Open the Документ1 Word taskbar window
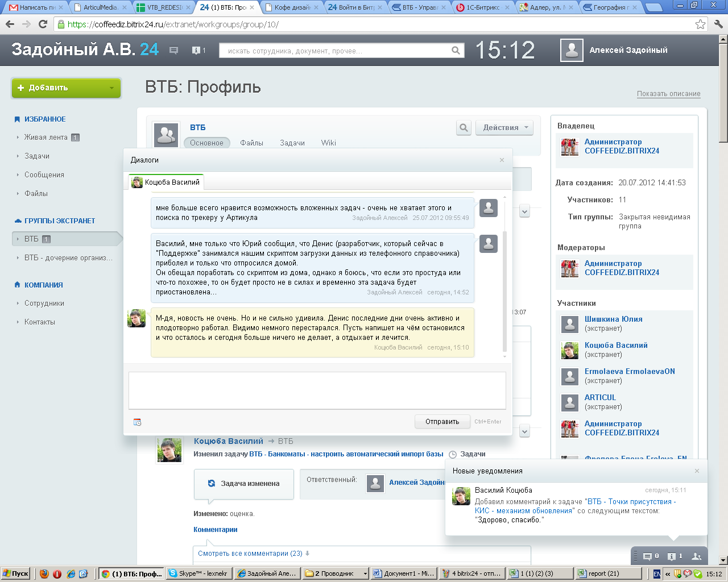The image size is (728, 582). 404,573
